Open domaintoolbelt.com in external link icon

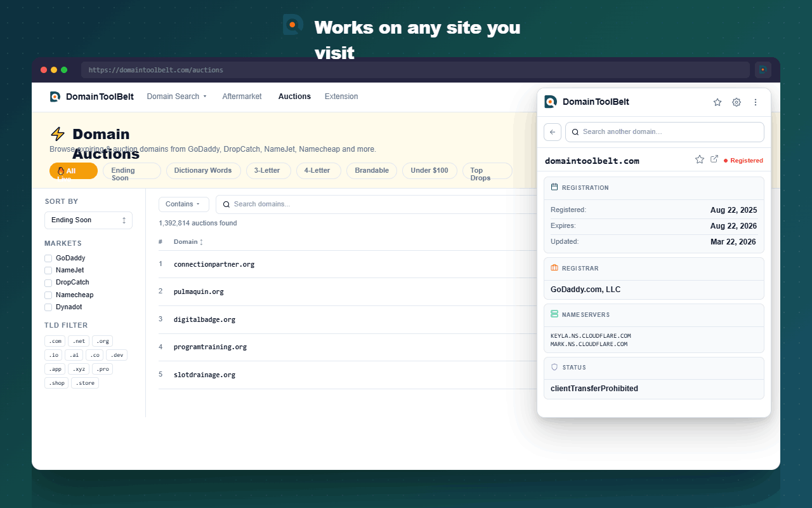click(x=714, y=159)
